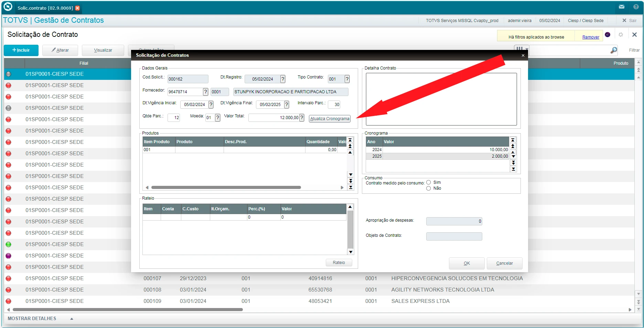Open lookup icon next to Fornecedor field
This screenshot has height=328, width=644.
(x=205, y=92)
